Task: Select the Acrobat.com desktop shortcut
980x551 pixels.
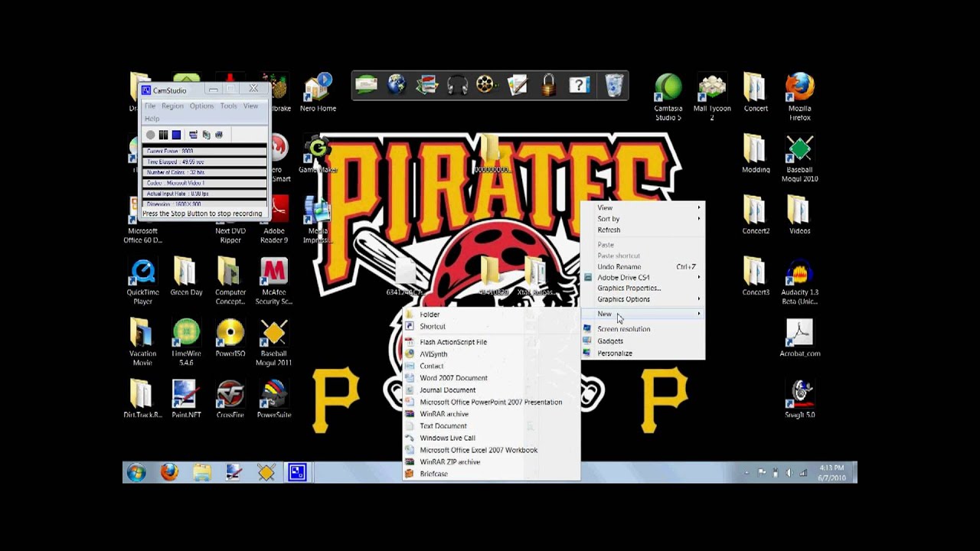Action: pos(800,337)
